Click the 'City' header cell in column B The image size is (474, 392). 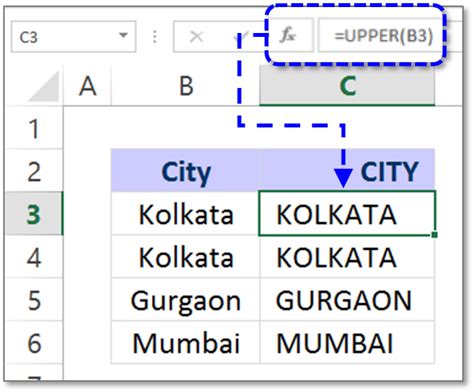(x=185, y=171)
